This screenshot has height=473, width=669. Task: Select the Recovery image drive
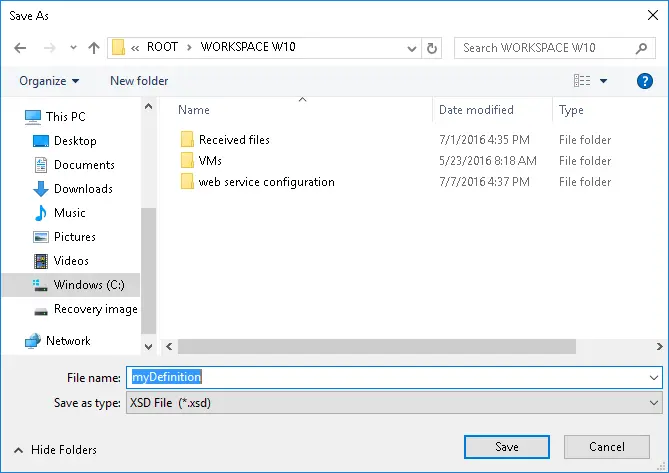86,309
